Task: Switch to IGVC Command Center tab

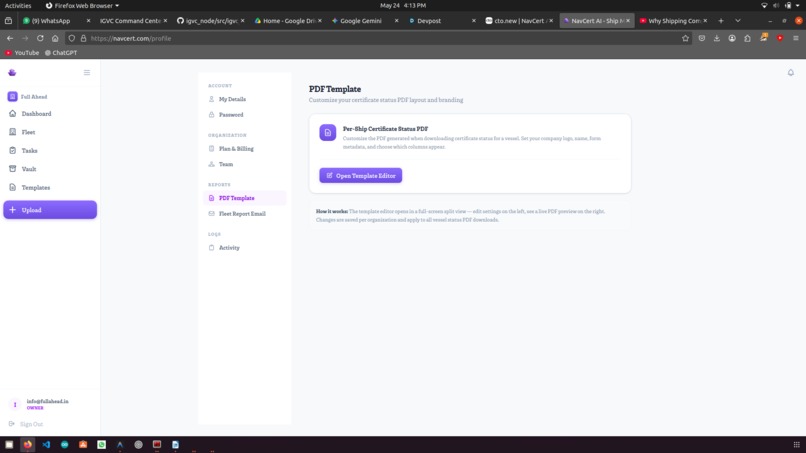Action: click(131, 21)
